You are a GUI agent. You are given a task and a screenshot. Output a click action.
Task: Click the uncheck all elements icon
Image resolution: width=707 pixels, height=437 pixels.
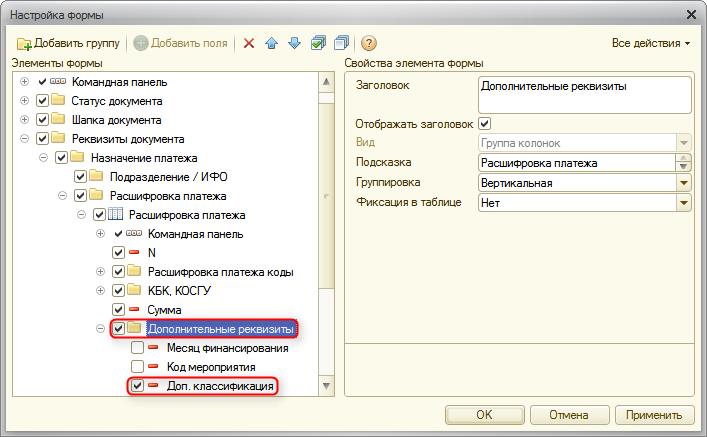341,43
